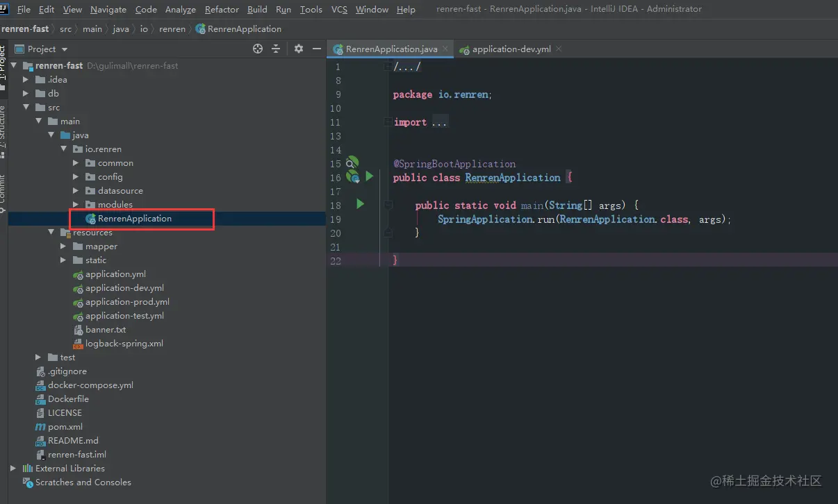The height and width of the screenshot is (504, 838).
Task: Place the cursor on line number 22
Action: pos(335,260)
